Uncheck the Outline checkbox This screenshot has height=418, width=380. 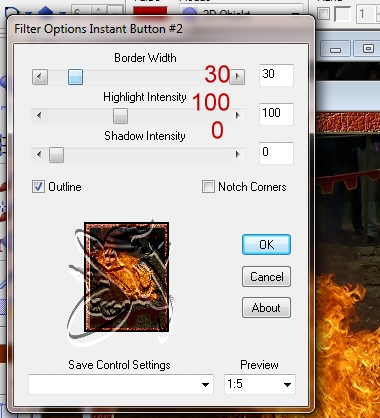pyautogui.click(x=38, y=187)
